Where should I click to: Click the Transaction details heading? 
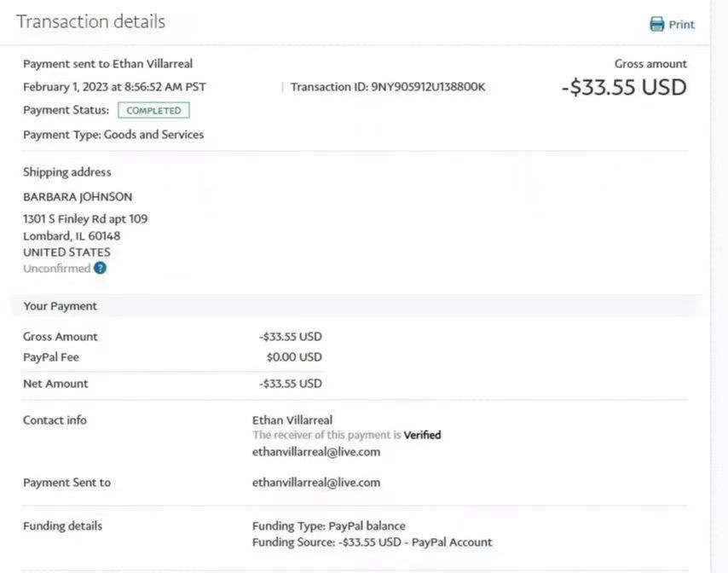click(91, 21)
